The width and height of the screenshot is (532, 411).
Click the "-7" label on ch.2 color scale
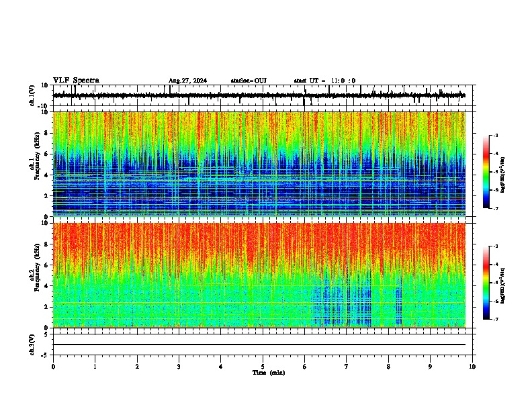pos(495,320)
